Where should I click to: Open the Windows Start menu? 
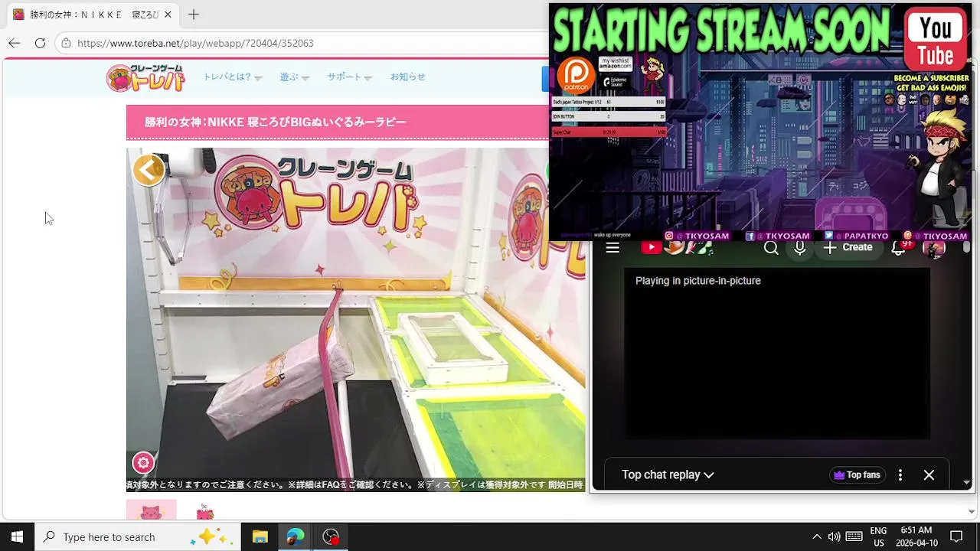[x=17, y=536]
